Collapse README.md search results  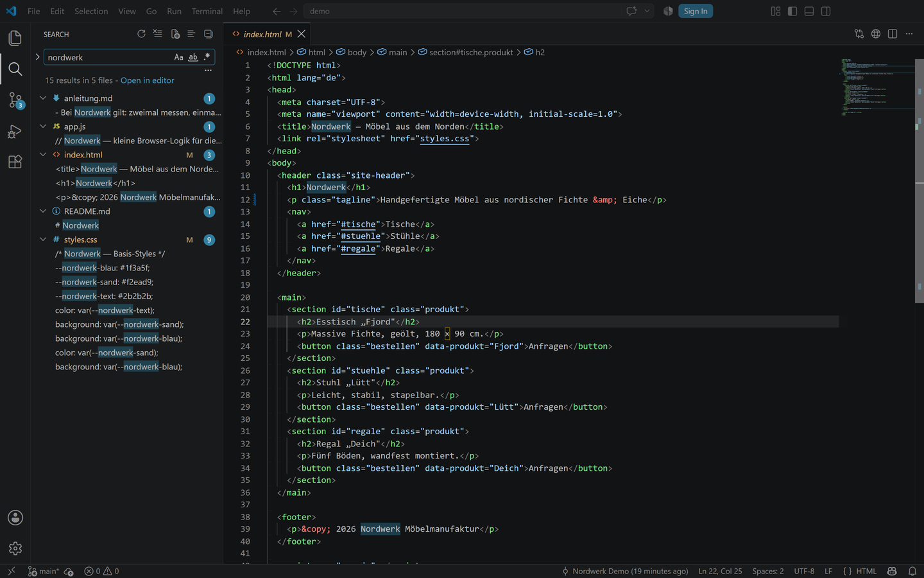tap(43, 211)
